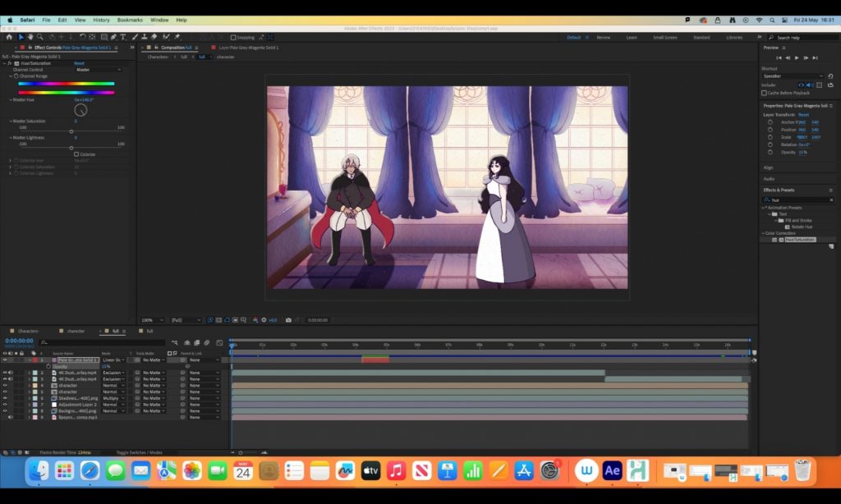
Task: Collapse the Color Correction category
Action: (763, 233)
